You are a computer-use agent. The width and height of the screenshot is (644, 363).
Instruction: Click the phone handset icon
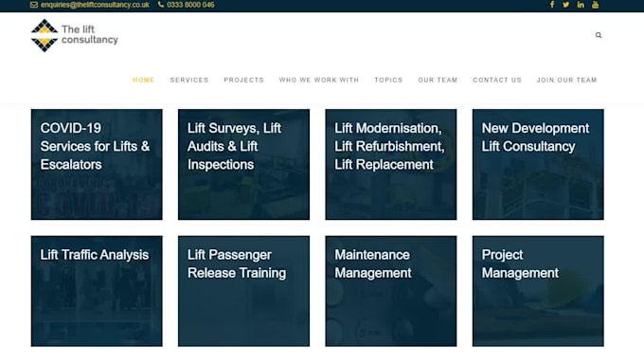[161, 5]
